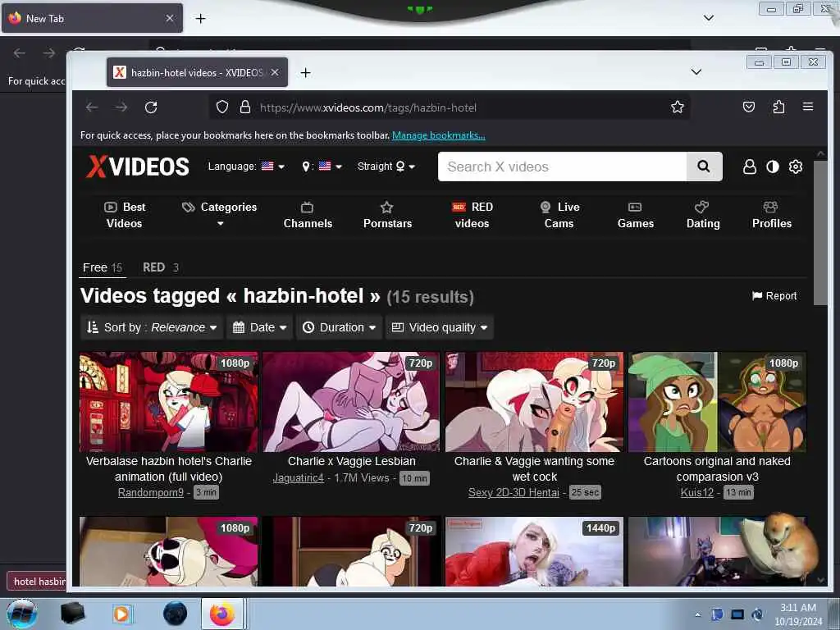Select the Free 15 results tab
This screenshot has width=840, height=630.
click(103, 267)
